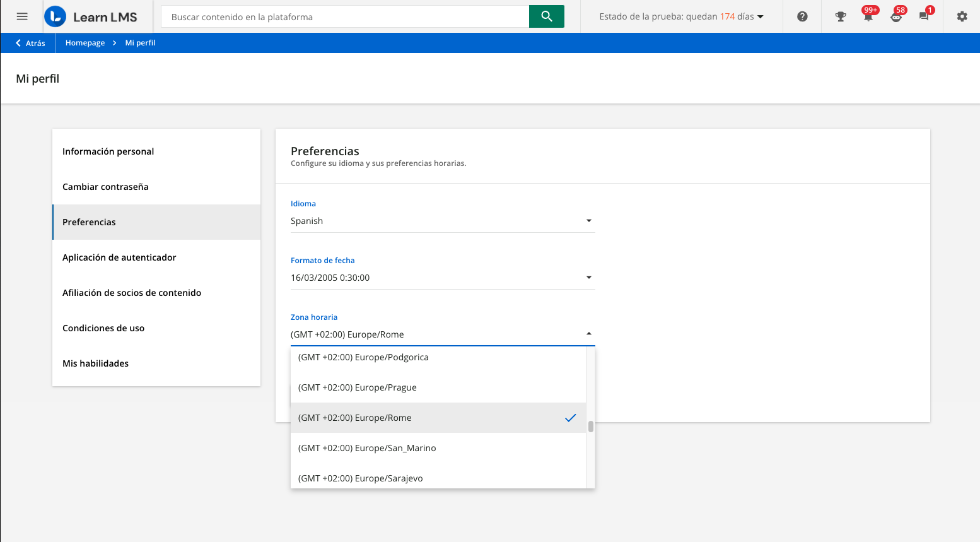Open the trophy gamification icon
Screen dimensions: 980x542
coord(840,16)
